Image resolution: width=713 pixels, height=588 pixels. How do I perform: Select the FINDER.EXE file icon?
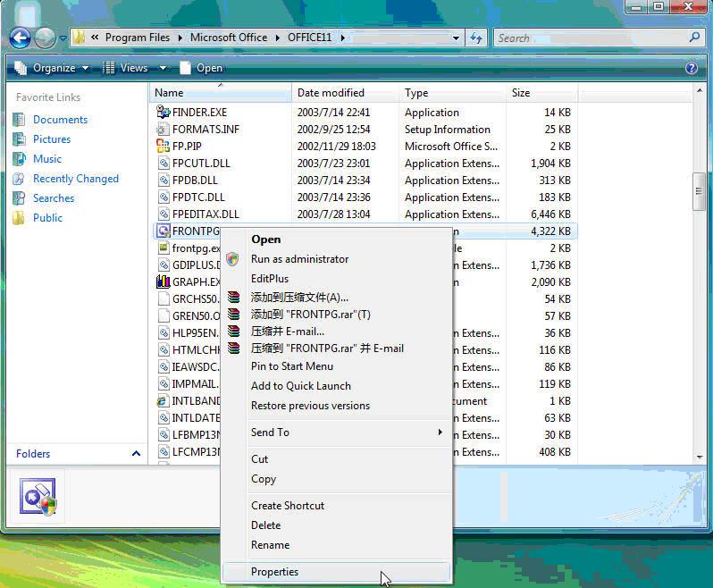163,112
